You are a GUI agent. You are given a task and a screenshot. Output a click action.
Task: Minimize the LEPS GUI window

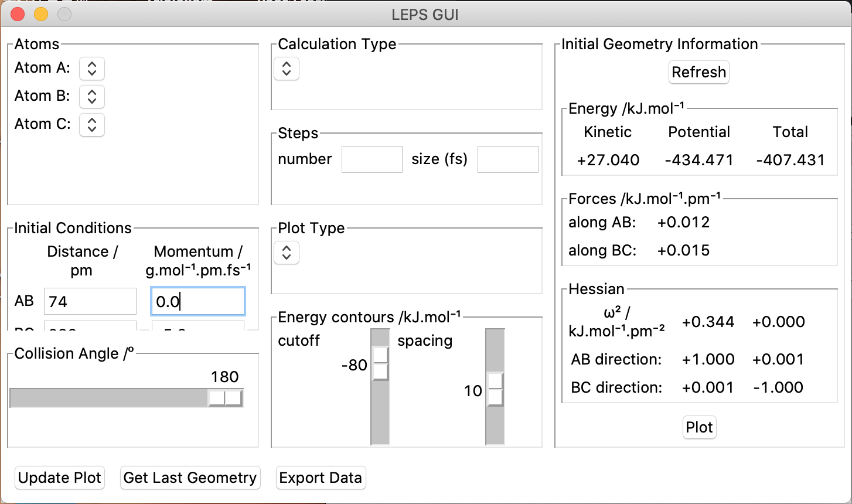[x=41, y=14]
